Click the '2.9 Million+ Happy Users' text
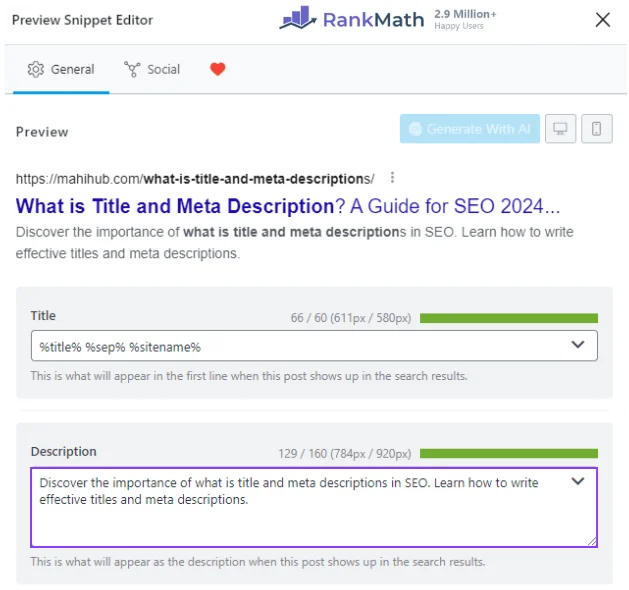Viewport: 629px width, 590px height. [465, 20]
